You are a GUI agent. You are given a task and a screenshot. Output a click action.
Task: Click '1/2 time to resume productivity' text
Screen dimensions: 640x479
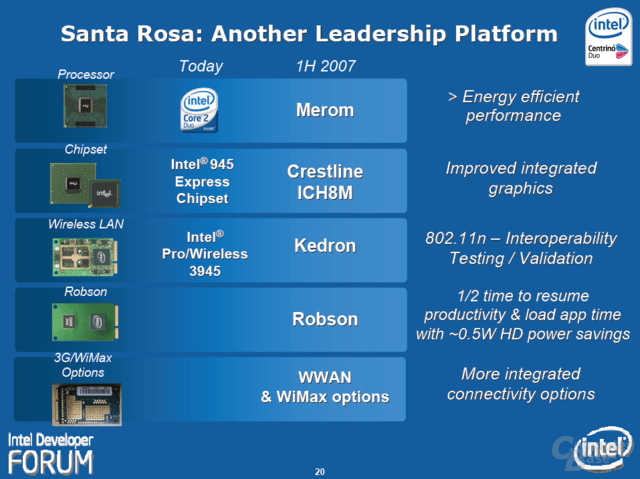[523, 305]
